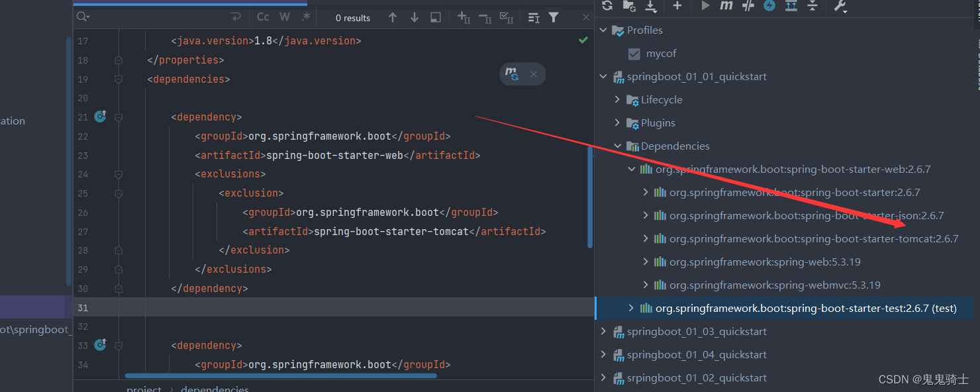Go to previous occurrence arrow

click(393, 17)
